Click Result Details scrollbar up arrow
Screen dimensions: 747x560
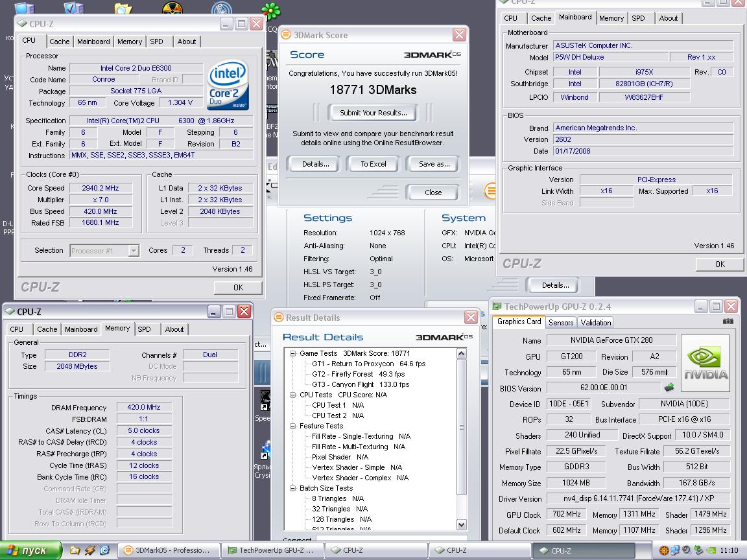pyautogui.click(x=461, y=353)
